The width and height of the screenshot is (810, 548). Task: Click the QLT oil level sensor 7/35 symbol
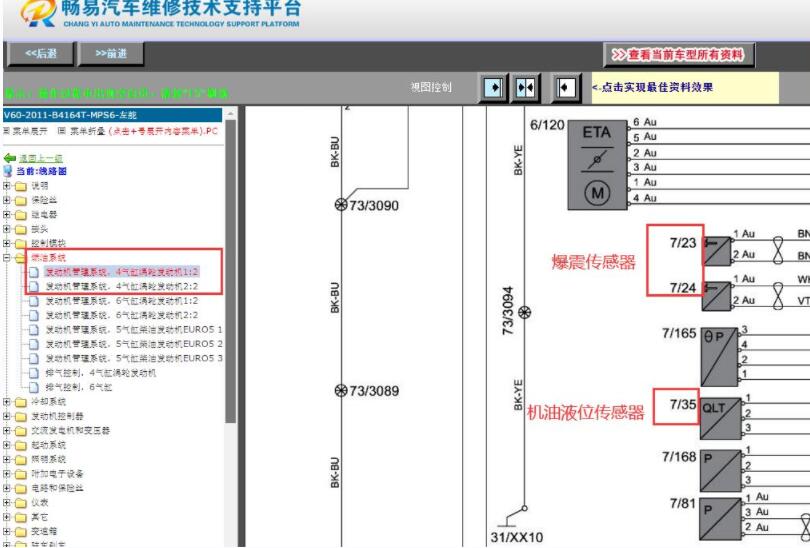click(721, 420)
